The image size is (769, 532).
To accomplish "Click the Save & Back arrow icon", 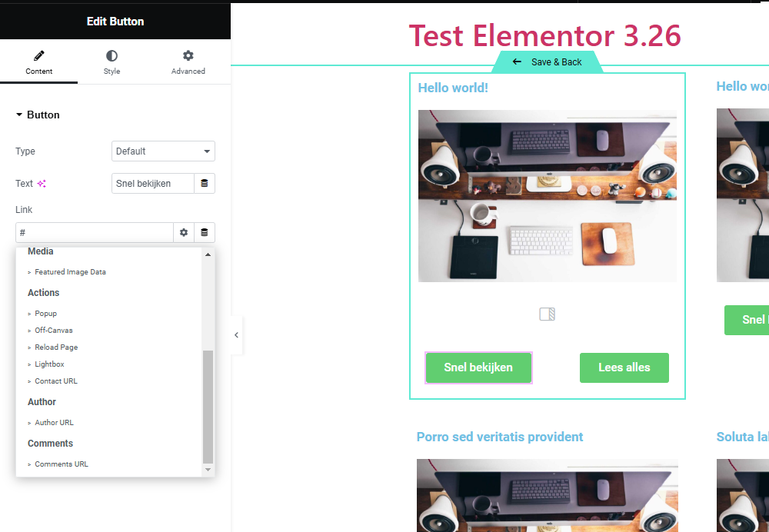I will click(517, 62).
